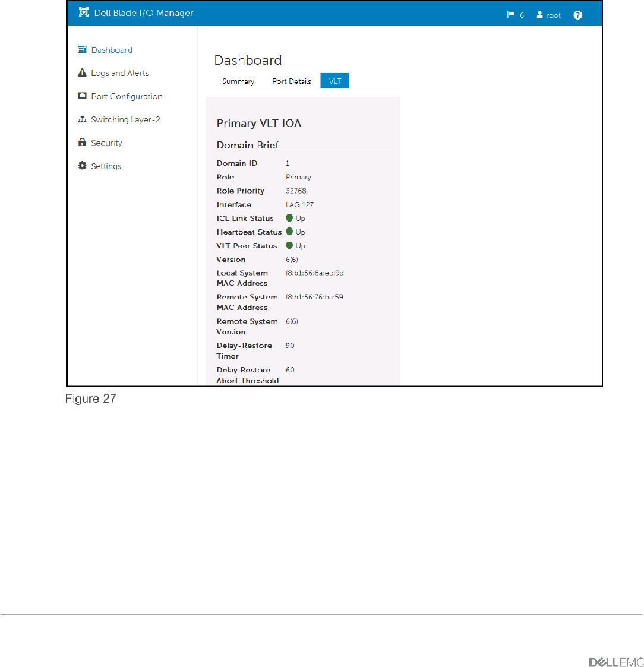Open the Security section

[107, 143]
